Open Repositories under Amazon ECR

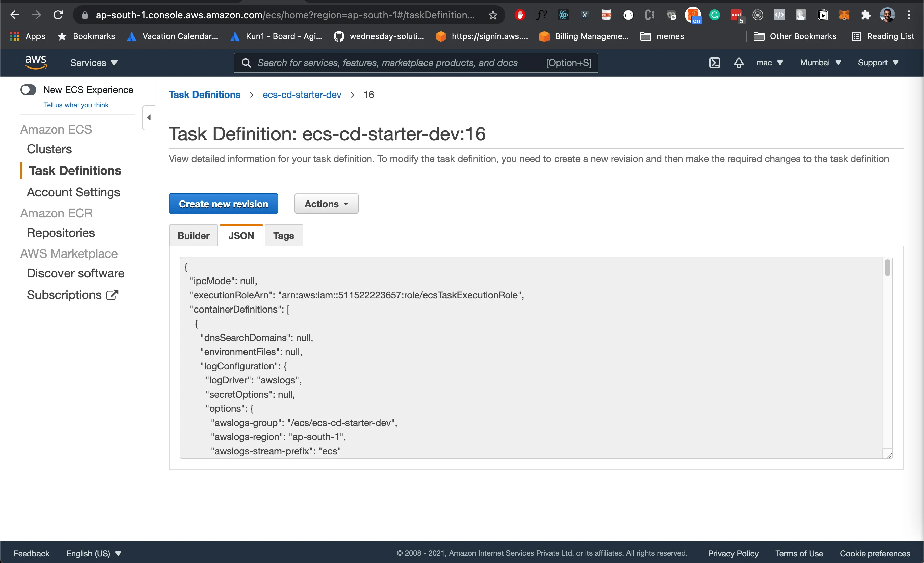(61, 233)
